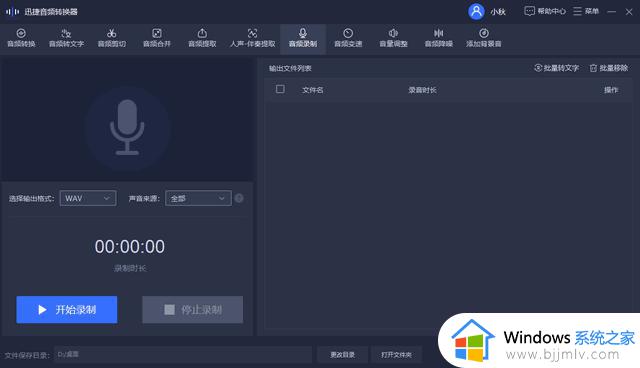Screen dimensions: 640x368
Task: Click the 开始录制 start recording button
Action: tap(67, 310)
